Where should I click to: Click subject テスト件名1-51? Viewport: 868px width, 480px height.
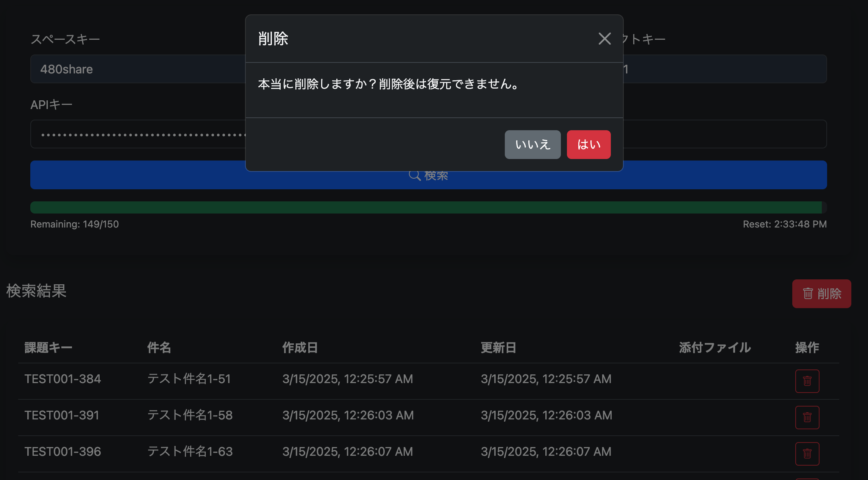point(189,379)
